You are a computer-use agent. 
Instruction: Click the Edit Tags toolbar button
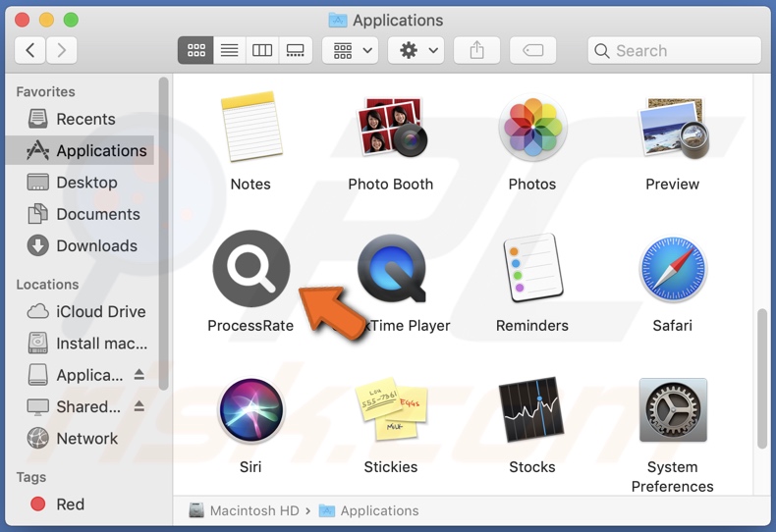pos(533,50)
